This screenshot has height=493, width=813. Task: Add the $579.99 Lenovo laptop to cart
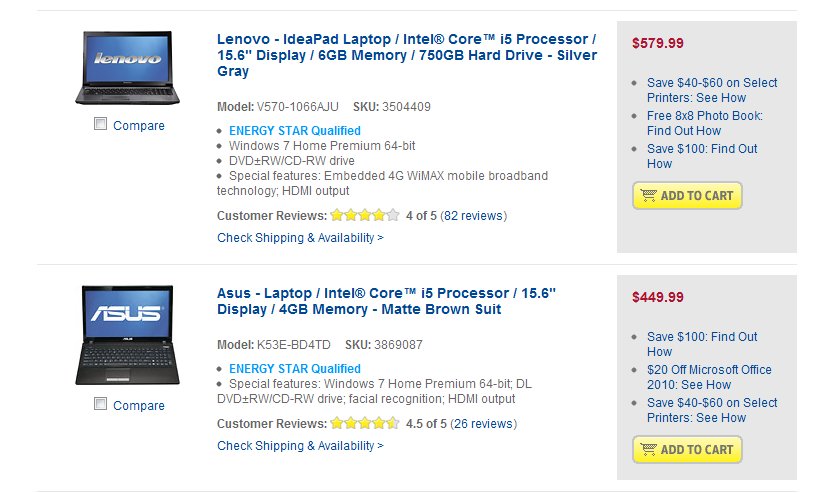687,195
